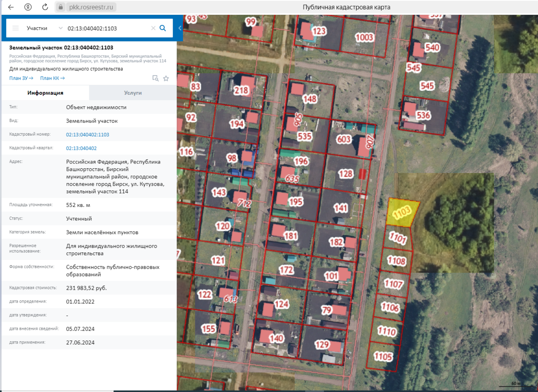Switch to the Информация tab
This screenshot has width=538, height=392.
[45, 93]
